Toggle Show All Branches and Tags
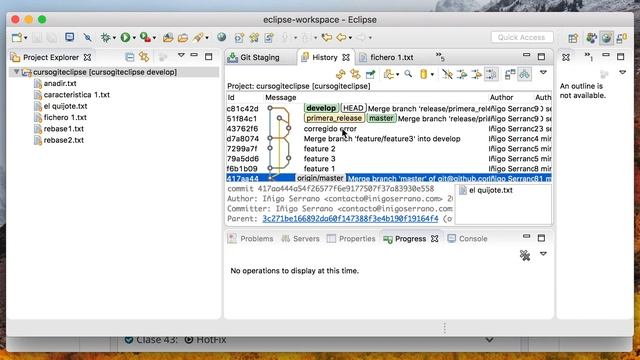 tap(462, 74)
